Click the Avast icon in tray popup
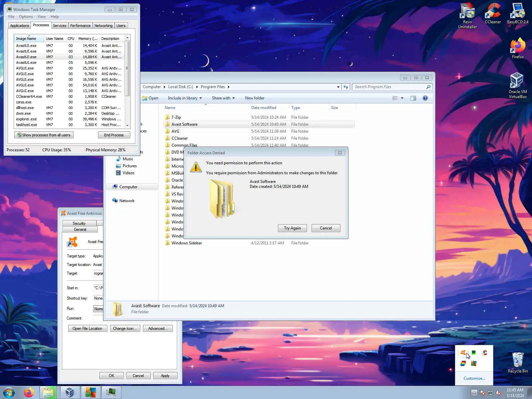This screenshot has width=532, height=399. (463, 353)
